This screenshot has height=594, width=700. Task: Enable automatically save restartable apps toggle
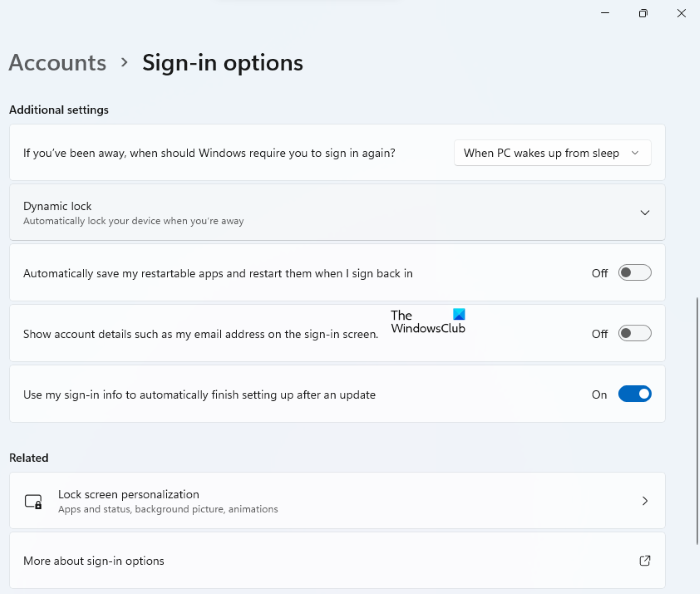click(634, 273)
